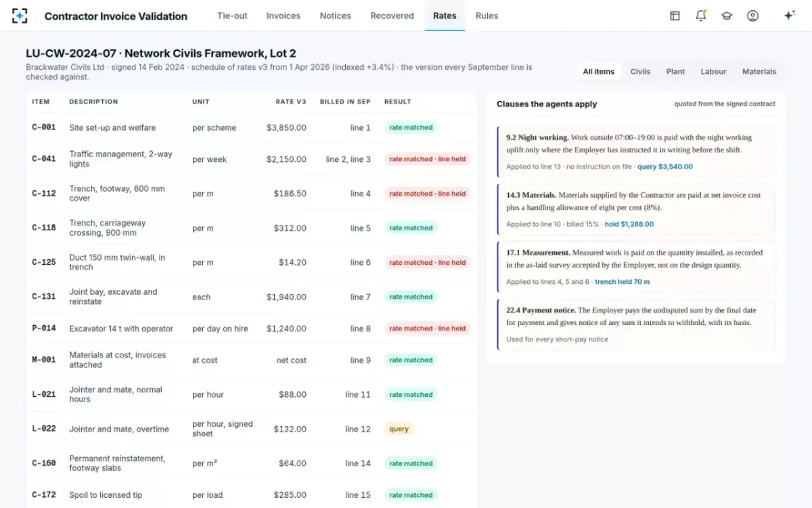Filter by All items
The width and height of the screenshot is (812, 508).
tap(599, 71)
